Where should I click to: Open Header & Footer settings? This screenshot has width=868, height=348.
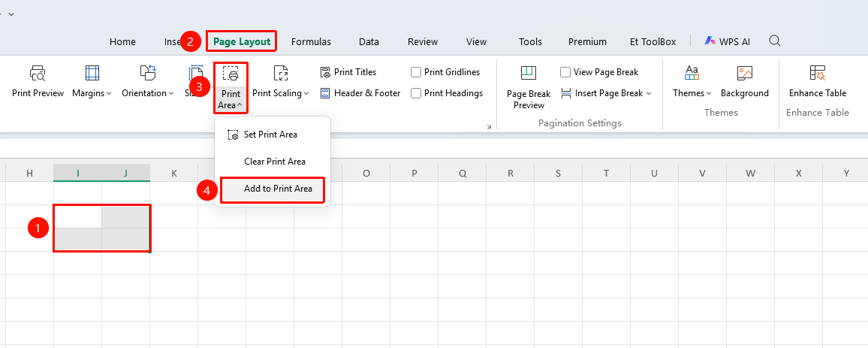(360, 93)
